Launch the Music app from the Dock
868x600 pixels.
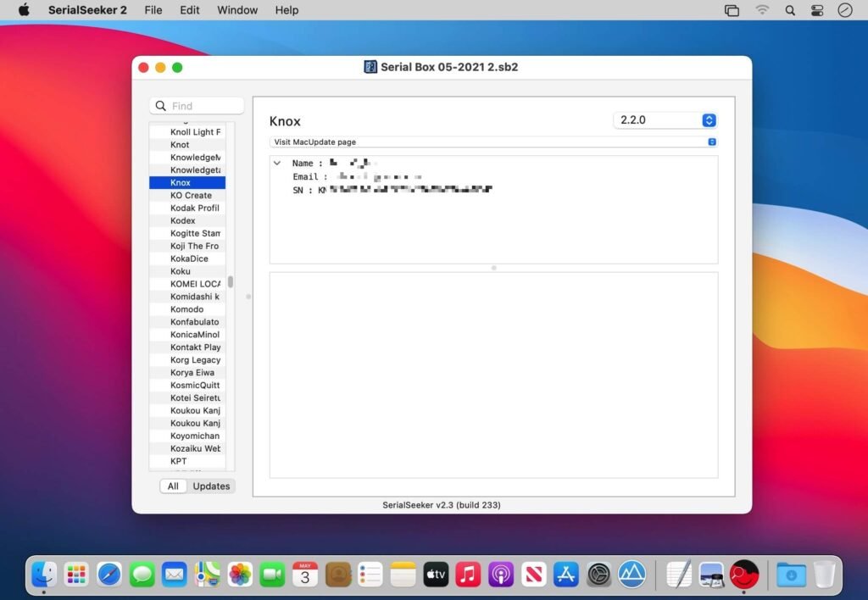click(x=468, y=574)
